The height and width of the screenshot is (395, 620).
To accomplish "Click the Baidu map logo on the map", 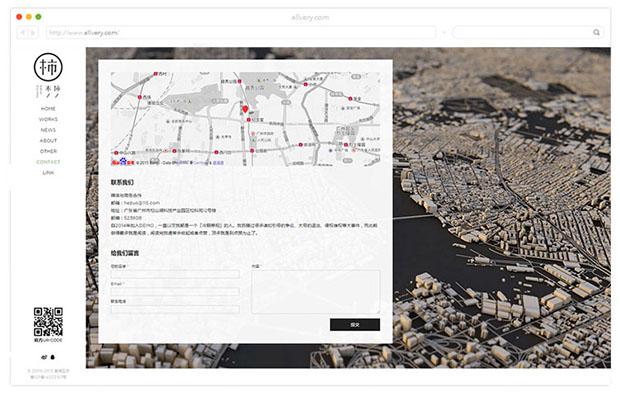I will [123, 162].
